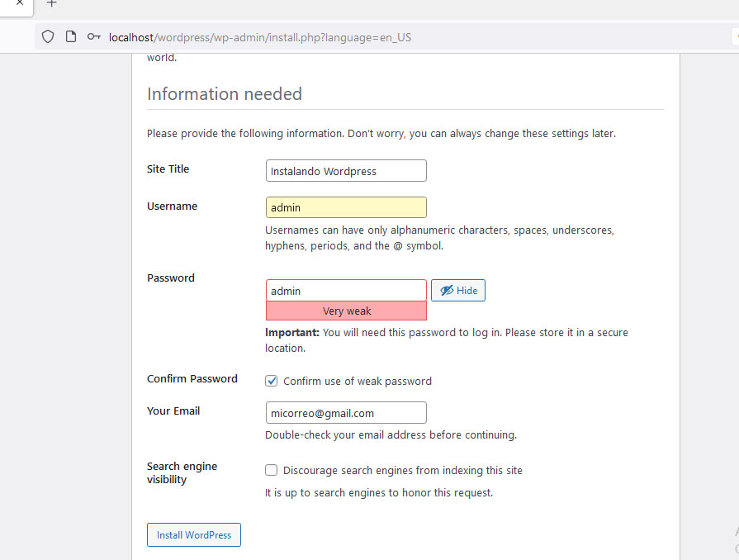Click the Very weak strength indicator
739x560 pixels.
tap(346, 311)
